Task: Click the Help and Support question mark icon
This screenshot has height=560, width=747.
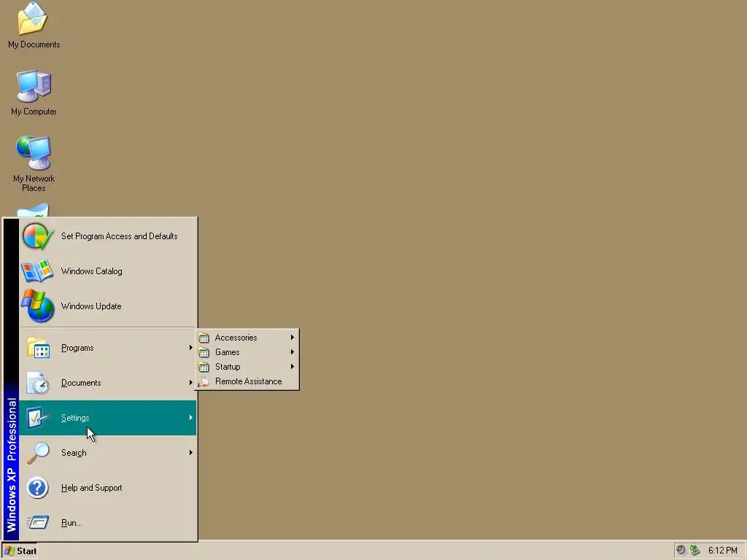Action: click(38, 488)
